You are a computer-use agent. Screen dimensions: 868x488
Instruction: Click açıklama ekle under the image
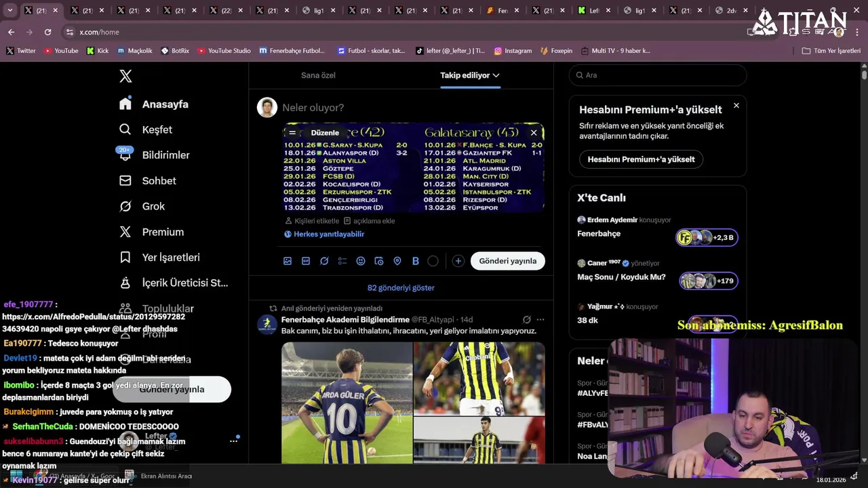coord(369,221)
